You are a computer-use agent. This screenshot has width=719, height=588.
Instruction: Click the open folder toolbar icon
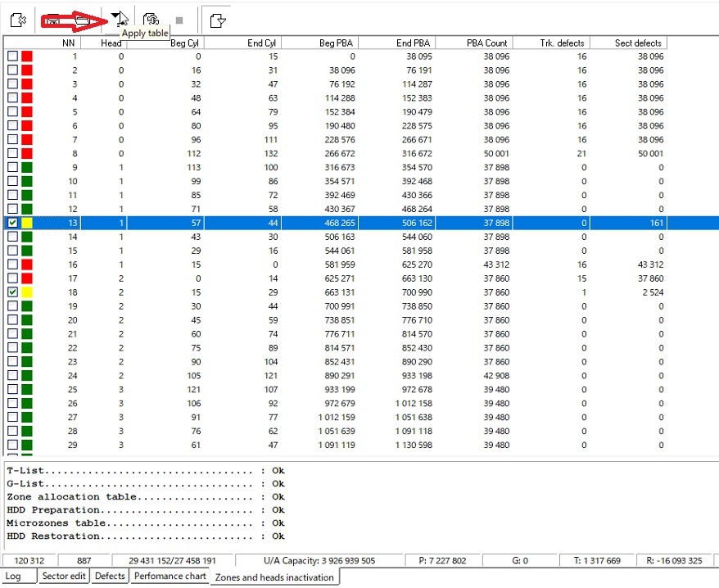pyautogui.click(x=83, y=18)
